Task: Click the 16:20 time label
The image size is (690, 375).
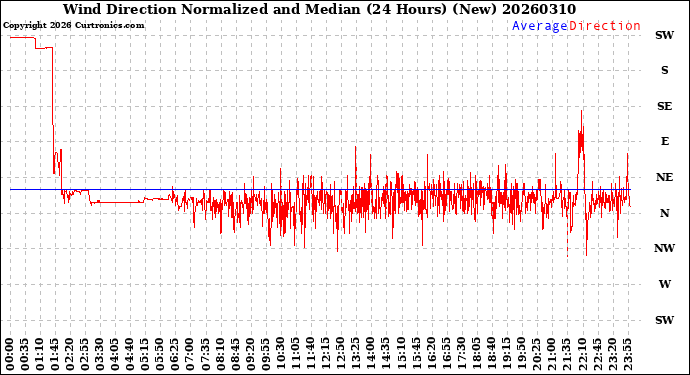Action: tap(431, 355)
